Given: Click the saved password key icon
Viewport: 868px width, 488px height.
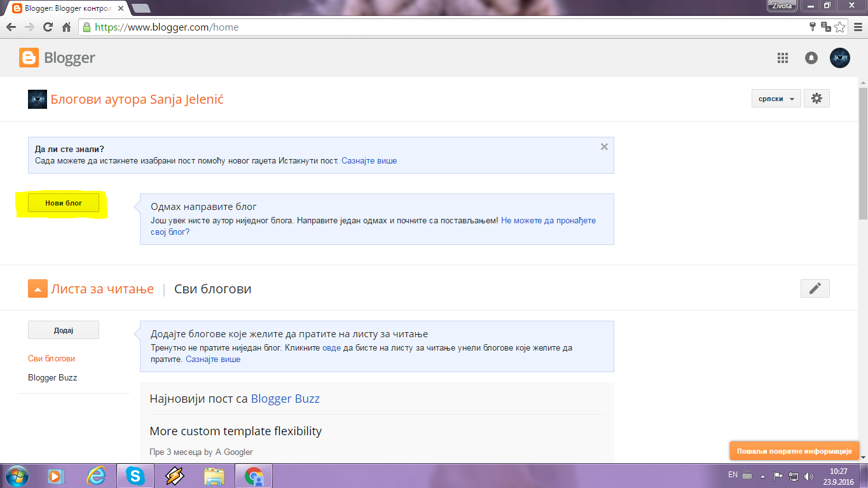Looking at the screenshot, I should click(813, 27).
